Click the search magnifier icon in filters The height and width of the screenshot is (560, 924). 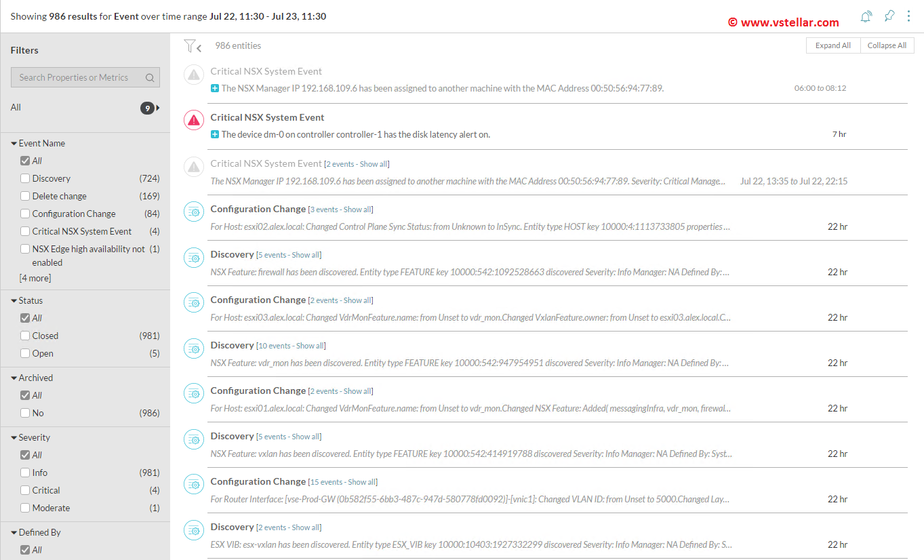pos(150,78)
